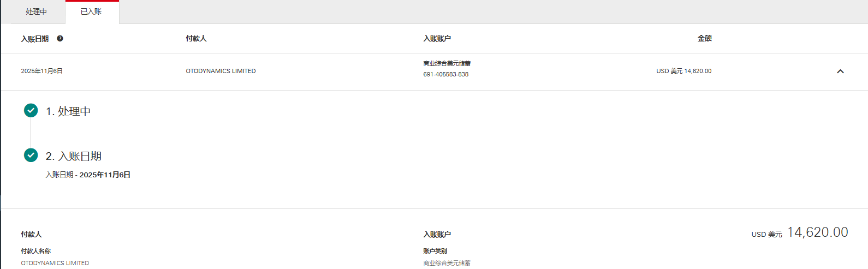Click the 金额 column header
The width and height of the screenshot is (868, 269).
coord(704,38)
